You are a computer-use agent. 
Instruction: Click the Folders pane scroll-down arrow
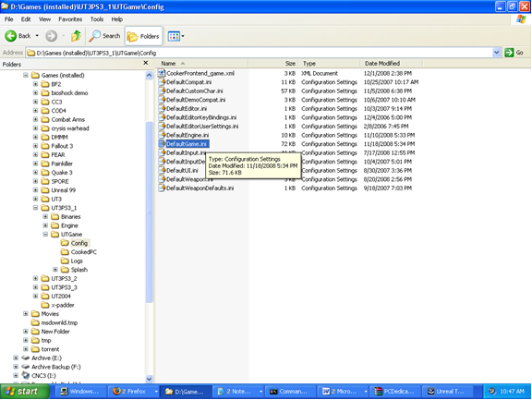(150, 379)
